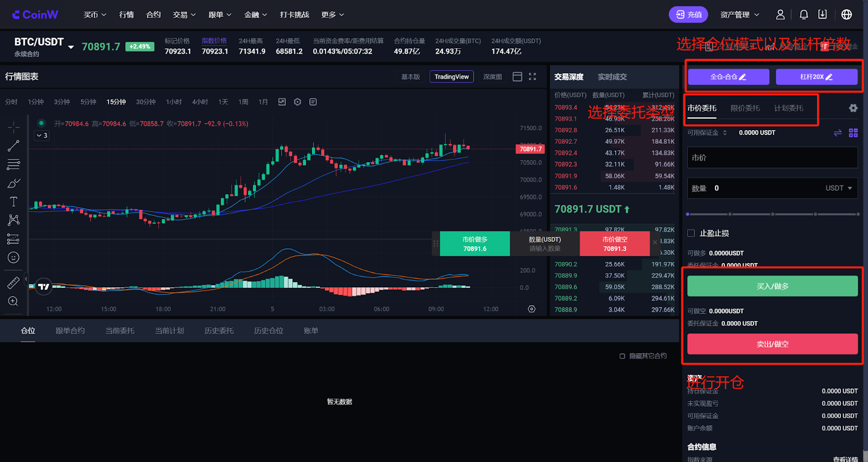
Task: Open the 历史委托 tab
Action: click(x=219, y=331)
